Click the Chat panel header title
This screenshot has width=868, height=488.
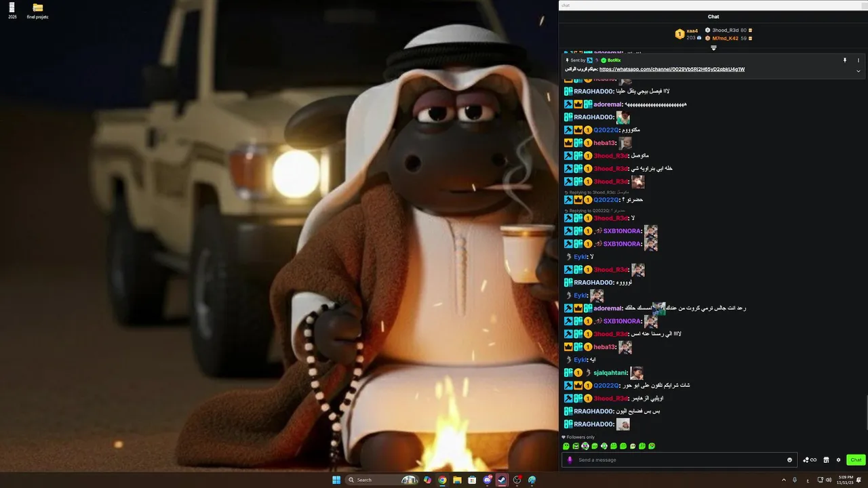713,17
